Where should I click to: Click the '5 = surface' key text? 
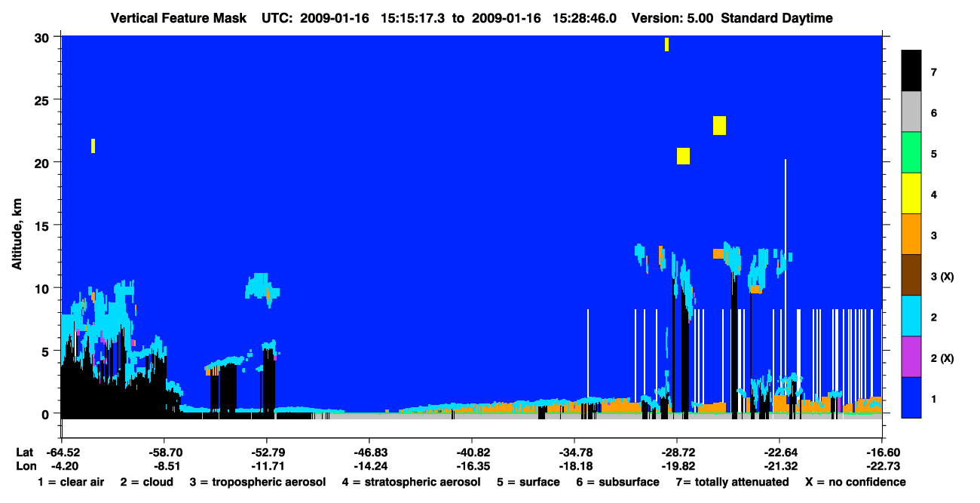coord(528,482)
